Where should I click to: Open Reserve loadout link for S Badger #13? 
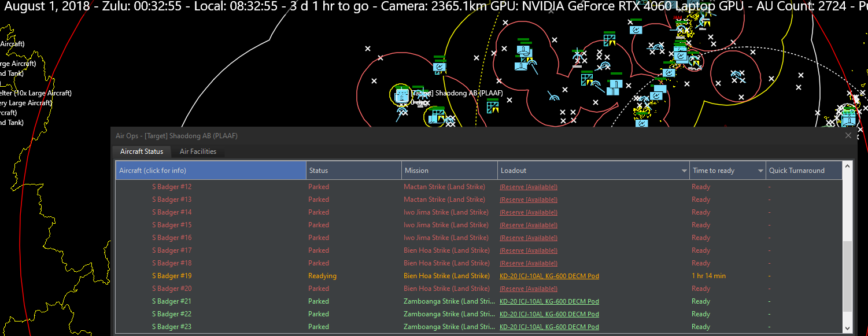point(529,200)
